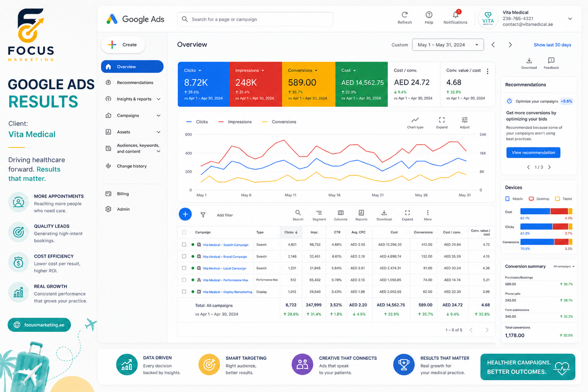The height and width of the screenshot is (392, 588).
Task: Click Show last 30 days link
Action: [x=552, y=45]
